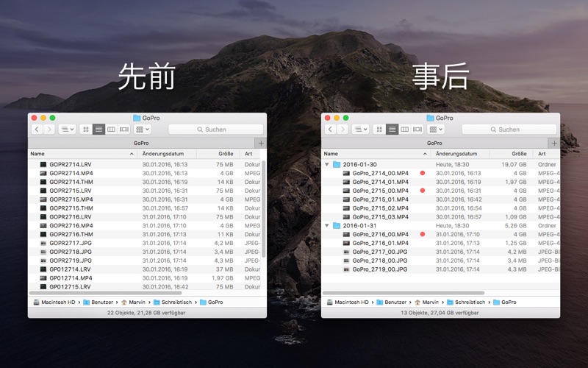
Task: Select gallery view in the left window
Action: click(123, 130)
